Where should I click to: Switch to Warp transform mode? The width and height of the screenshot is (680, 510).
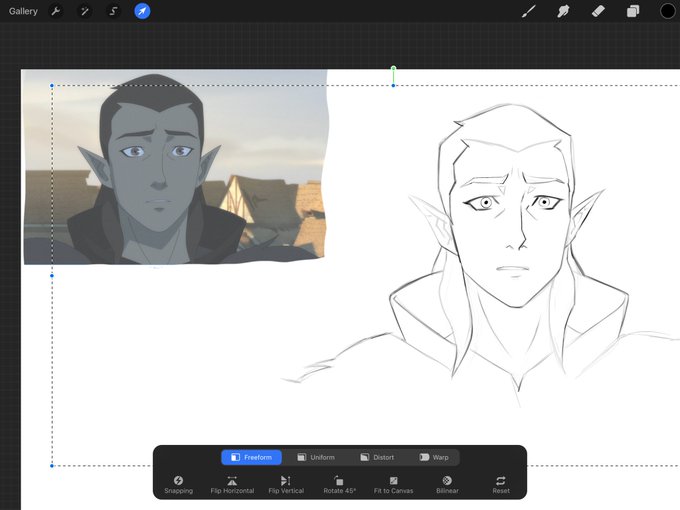click(434, 457)
